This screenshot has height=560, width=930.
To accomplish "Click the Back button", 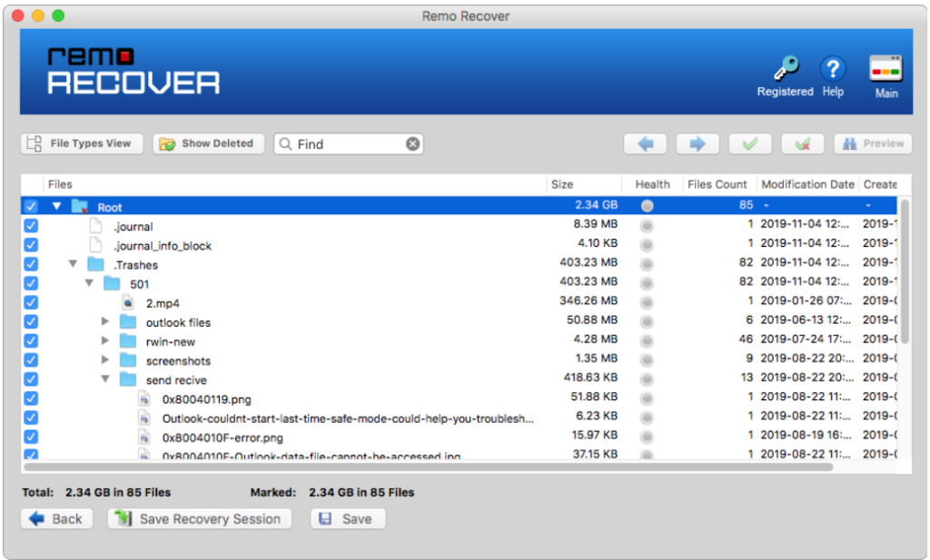I will click(56, 518).
